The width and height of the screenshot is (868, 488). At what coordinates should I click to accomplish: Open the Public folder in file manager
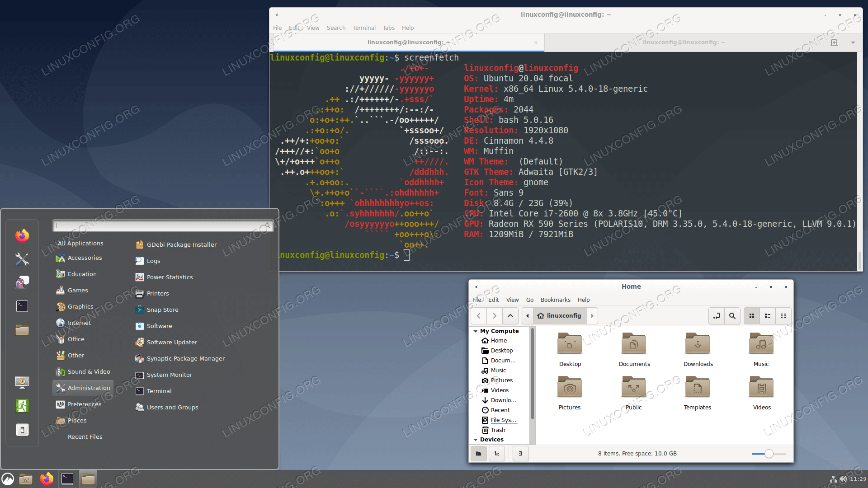[x=633, y=393]
